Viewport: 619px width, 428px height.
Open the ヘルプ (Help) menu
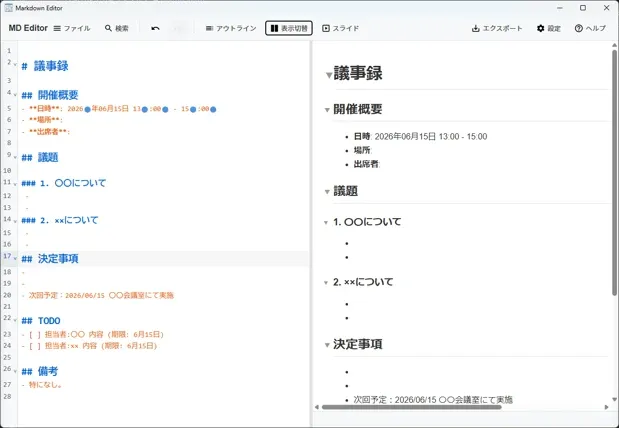coord(590,29)
